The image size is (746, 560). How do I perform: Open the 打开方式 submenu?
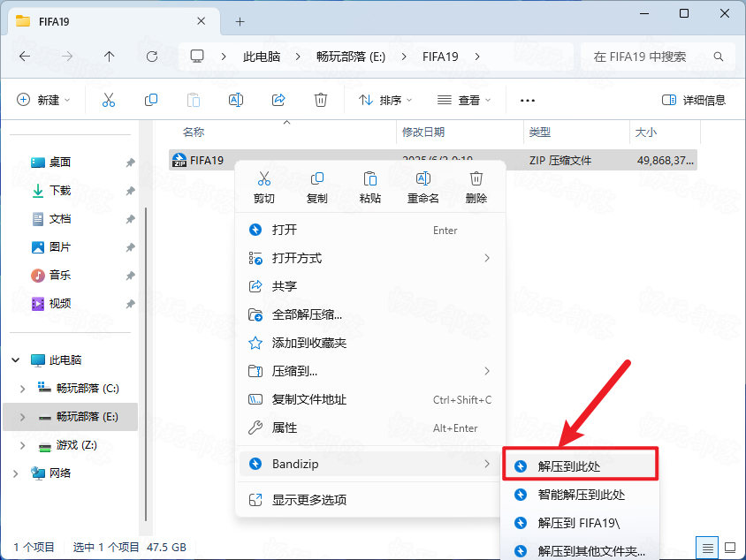click(x=370, y=258)
